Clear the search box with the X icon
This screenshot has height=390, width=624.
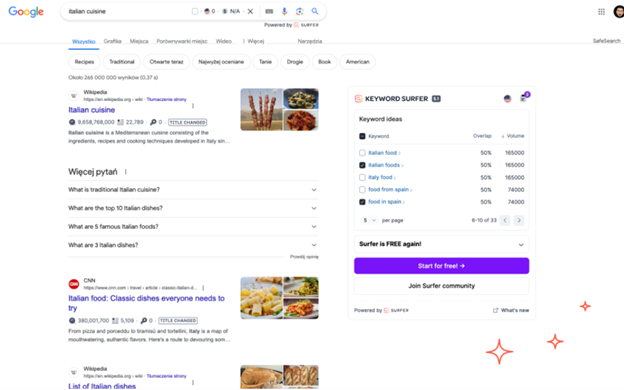[x=250, y=12]
